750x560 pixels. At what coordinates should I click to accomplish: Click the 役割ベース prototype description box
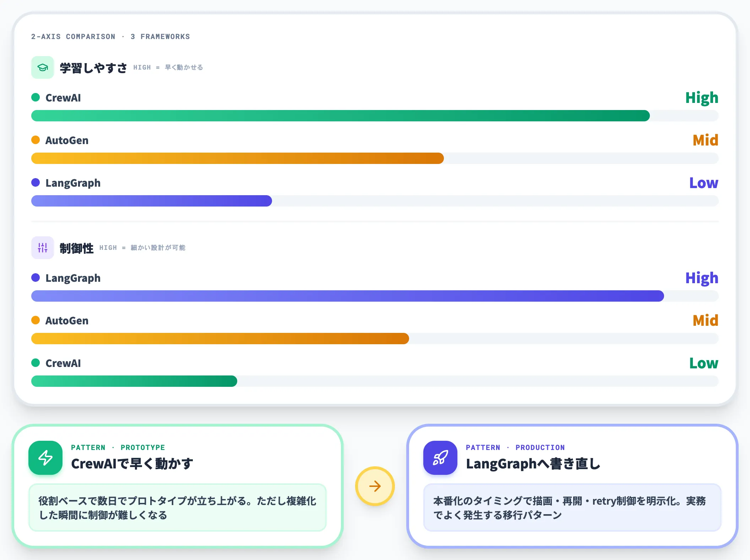click(178, 507)
